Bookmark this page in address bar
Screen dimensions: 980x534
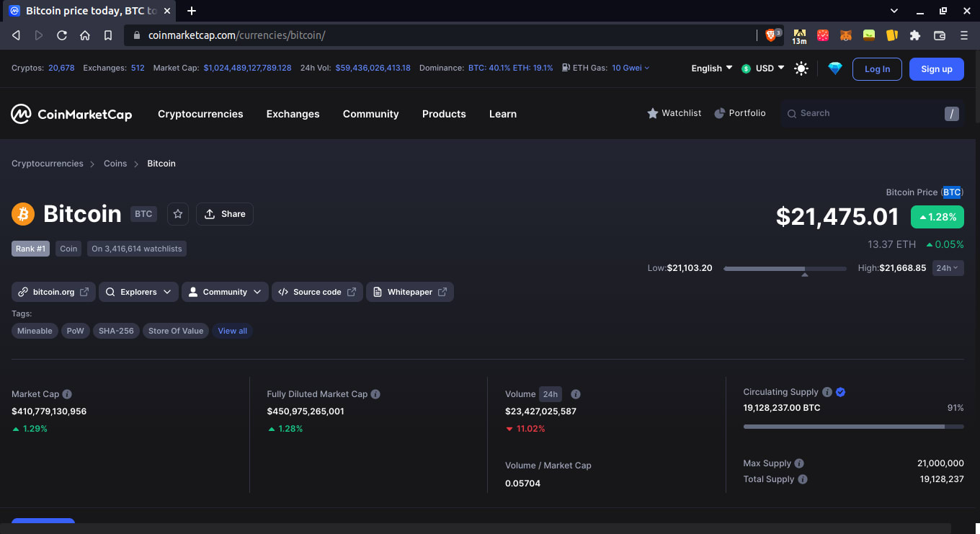108,35
